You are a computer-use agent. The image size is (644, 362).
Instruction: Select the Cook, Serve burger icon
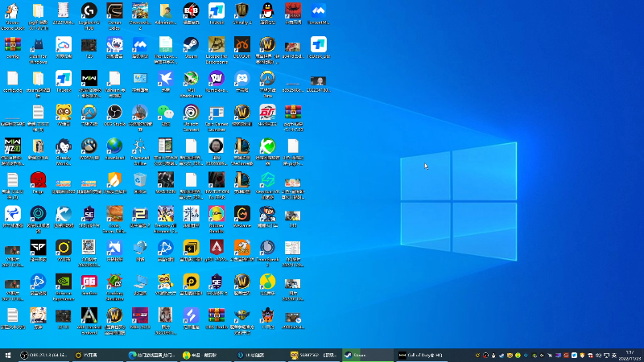(114, 220)
